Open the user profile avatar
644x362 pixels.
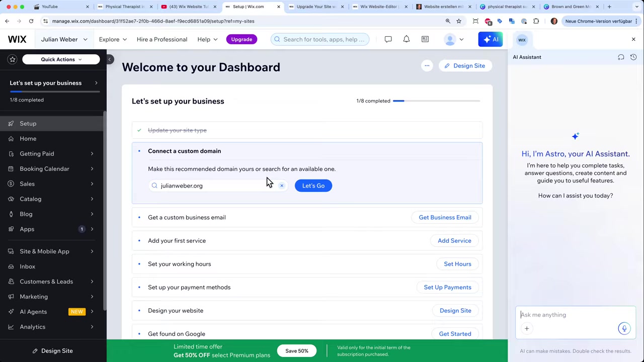[450, 39]
